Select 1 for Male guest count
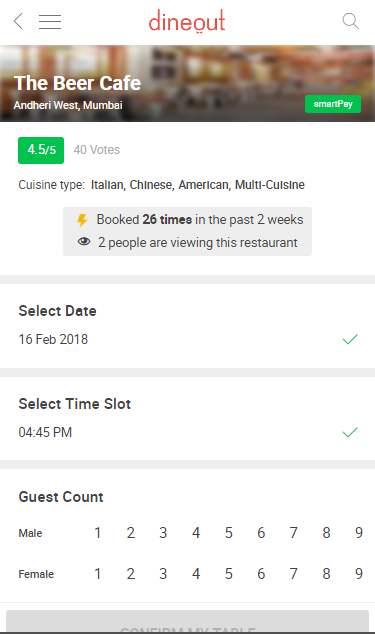This screenshot has width=375, height=634. click(97, 533)
